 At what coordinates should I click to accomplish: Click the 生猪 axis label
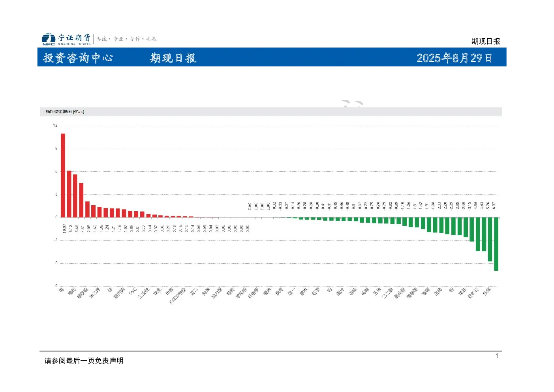point(438,292)
